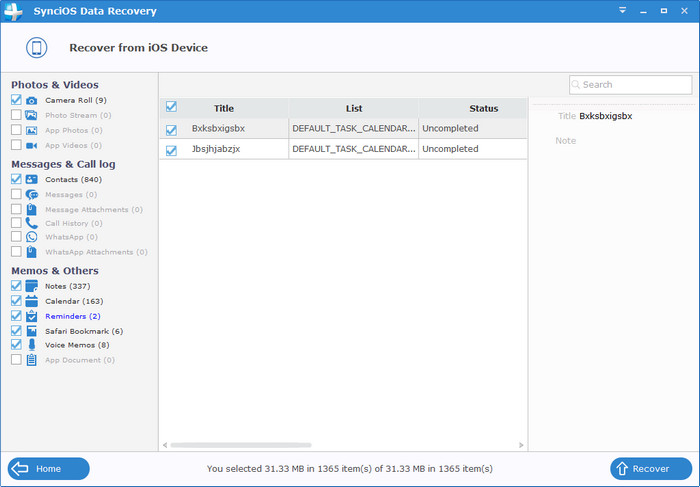The width and height of the screenshot is (700, 487).
Task: Check the App Videos checkbox
Action: [16, 145]
